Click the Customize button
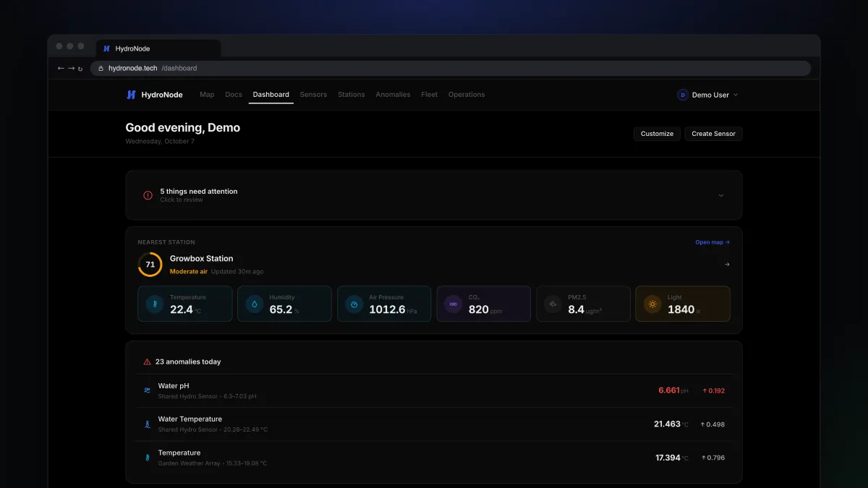Image resolution: width=868 pixels, height=488 pixels. click(x=657, y=134)
